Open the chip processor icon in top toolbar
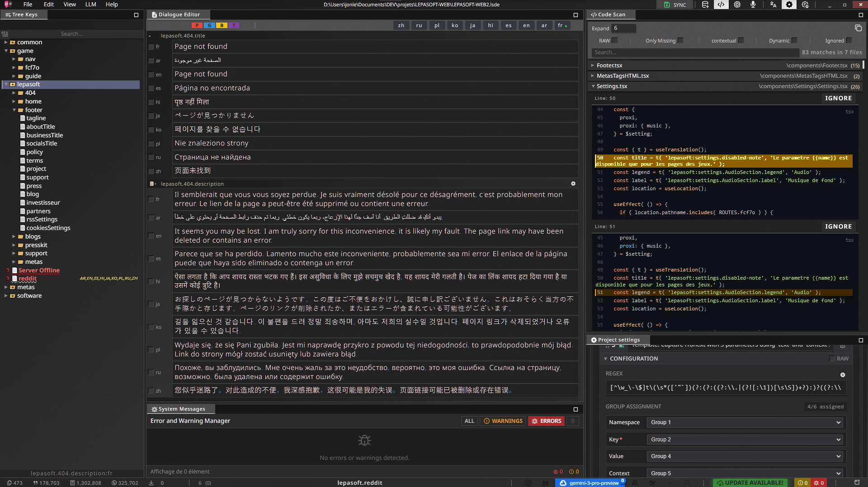The image size is (868, 487). (737, 5)
